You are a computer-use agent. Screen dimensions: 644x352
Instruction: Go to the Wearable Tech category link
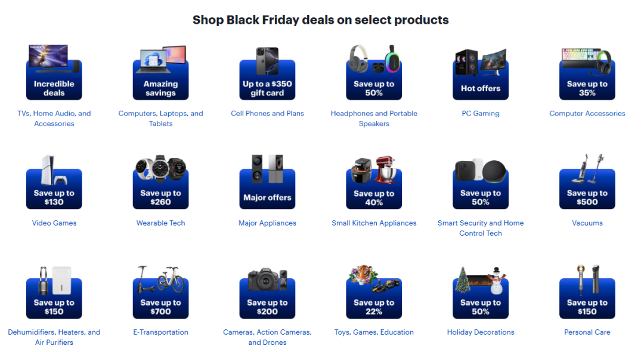pyautogui.click(x=160, y=223)
